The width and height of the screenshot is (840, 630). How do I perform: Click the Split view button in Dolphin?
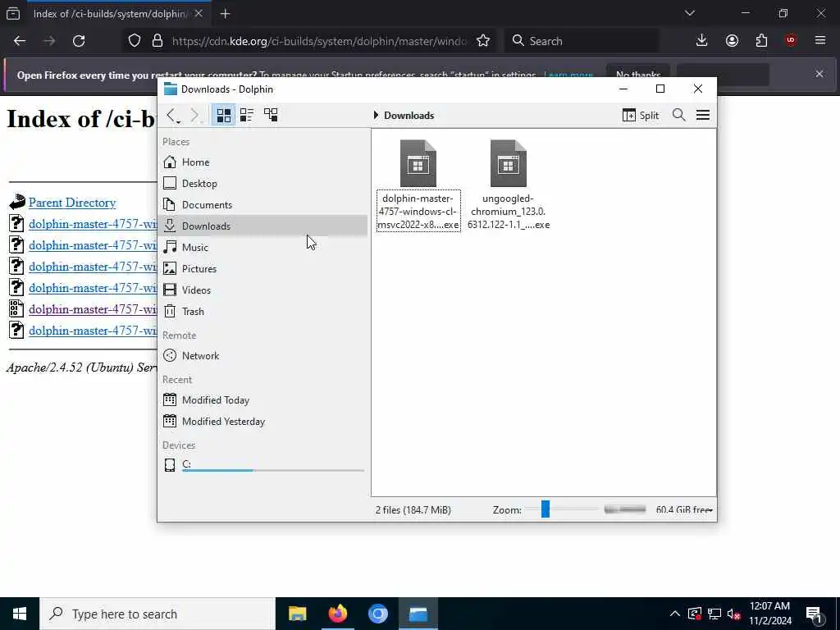click(641, 115)
